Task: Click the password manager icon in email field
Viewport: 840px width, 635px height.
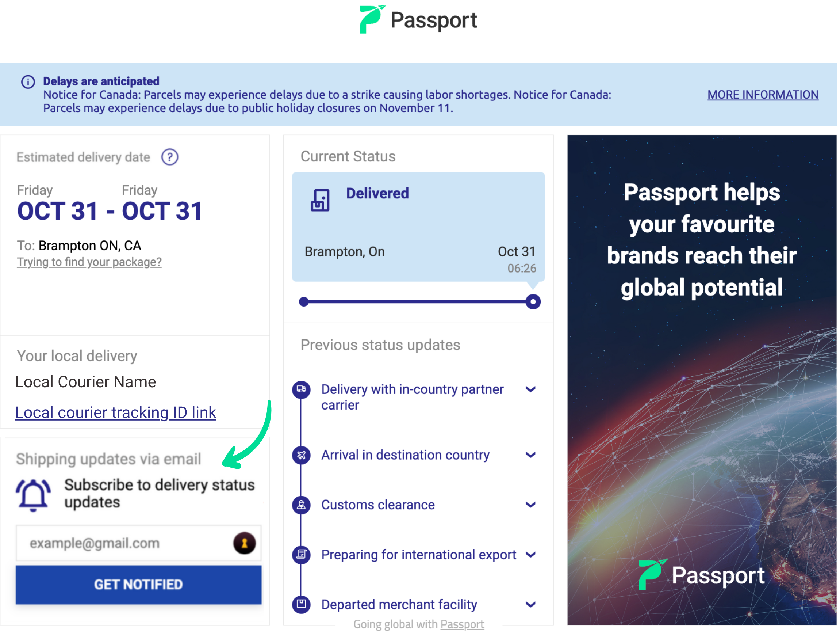Action: pos(244,543)
